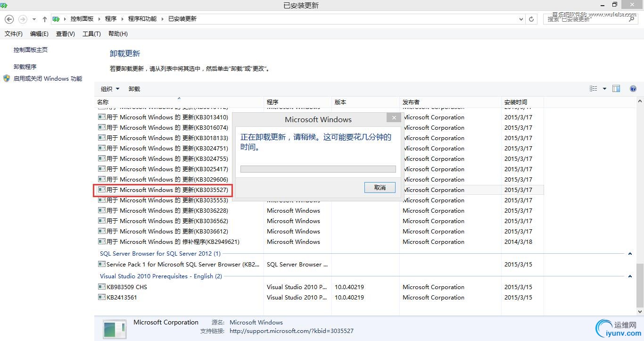Click the icon of update KB3036228
Screen dimensions: 644x341
(x=101, y=211)
